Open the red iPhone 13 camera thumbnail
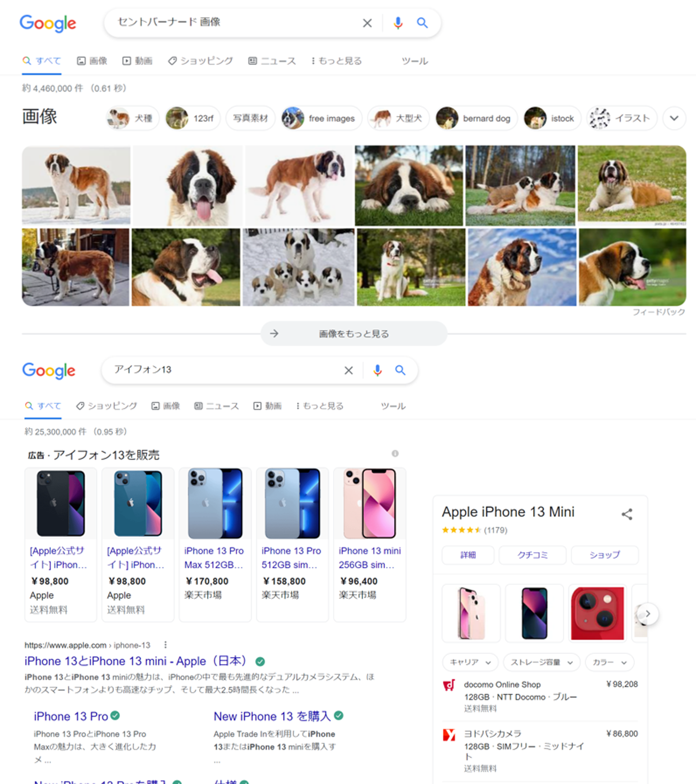Viewport: 696px width, 784px height. coord(597,613)
